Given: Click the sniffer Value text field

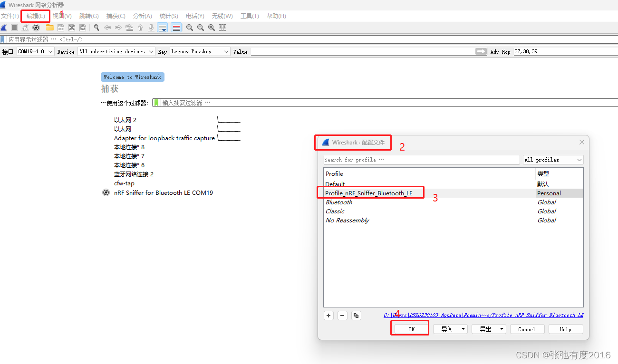Looking at the screenshot, I should (362, 51).
